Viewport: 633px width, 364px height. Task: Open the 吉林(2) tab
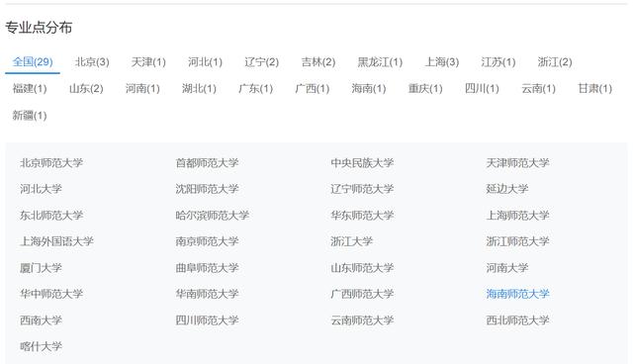pos(318,61)
